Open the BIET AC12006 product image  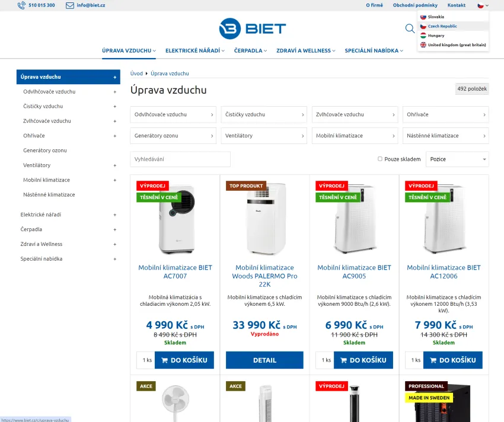pos(445,219)
